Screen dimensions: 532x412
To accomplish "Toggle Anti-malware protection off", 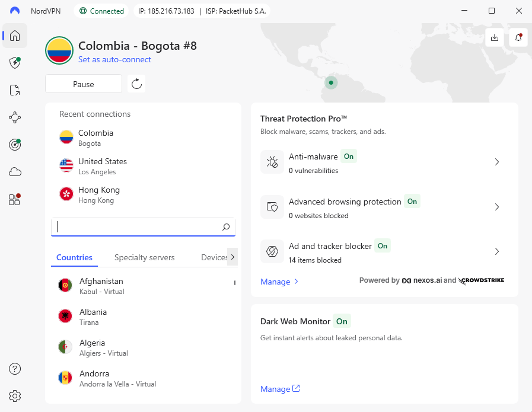I will [349, 157].
